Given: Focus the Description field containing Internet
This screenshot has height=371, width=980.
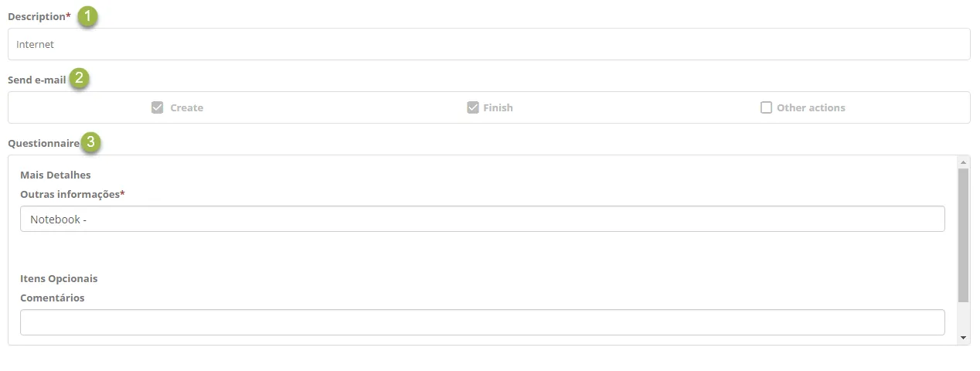Looking at the screenshot, I should 488,44.
